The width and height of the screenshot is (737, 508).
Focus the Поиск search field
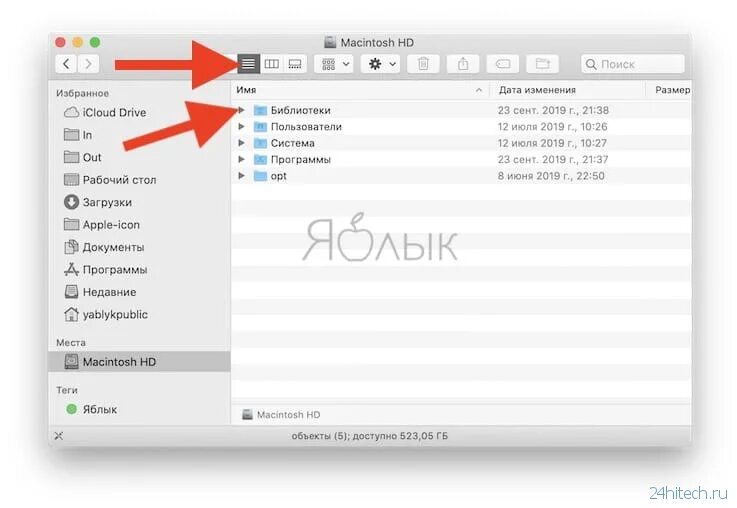click(x=633, y=64)
